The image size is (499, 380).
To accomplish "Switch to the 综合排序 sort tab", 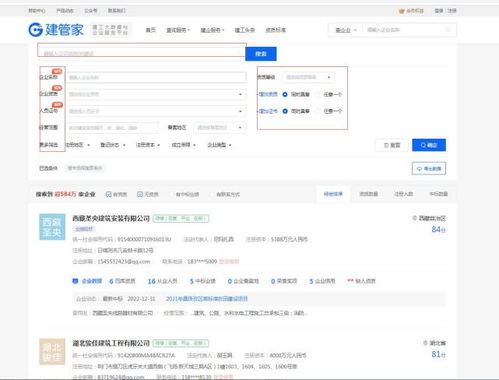I will pyautogui.click(x=333, y=194).
